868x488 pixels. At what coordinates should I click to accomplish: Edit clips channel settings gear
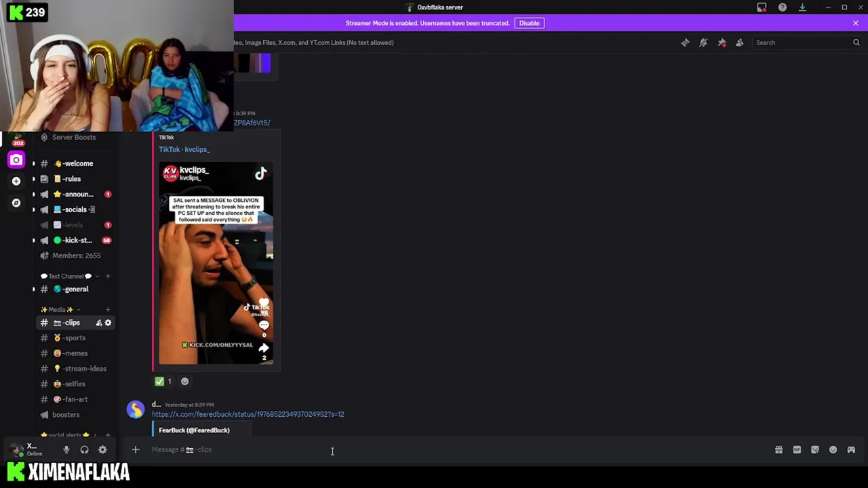pos(108,323)
